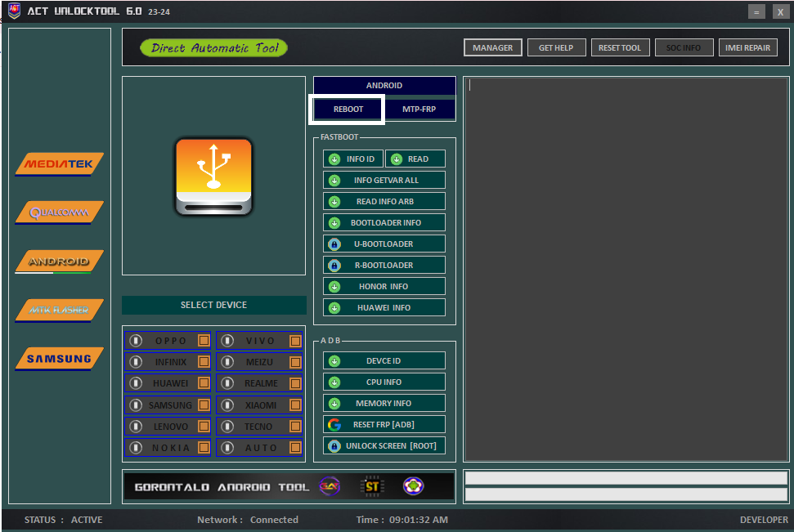Viewport: 794px width, 532px height.
Task: Click the Time clock in status bar
Action: point(401,520)
